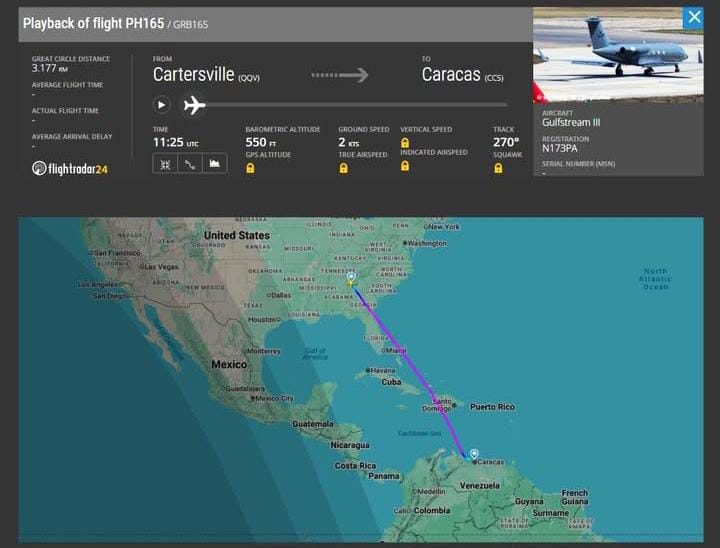Click the 2 KTS ground speed value
The height and width of the screenshot is (548, 720).
click(349, 142)
